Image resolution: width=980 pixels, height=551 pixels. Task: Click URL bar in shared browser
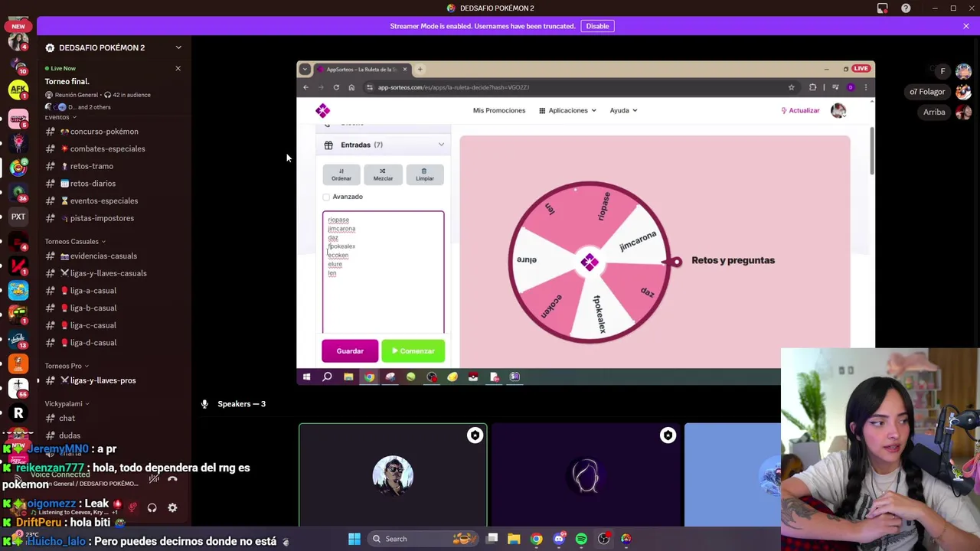[574, 87]
